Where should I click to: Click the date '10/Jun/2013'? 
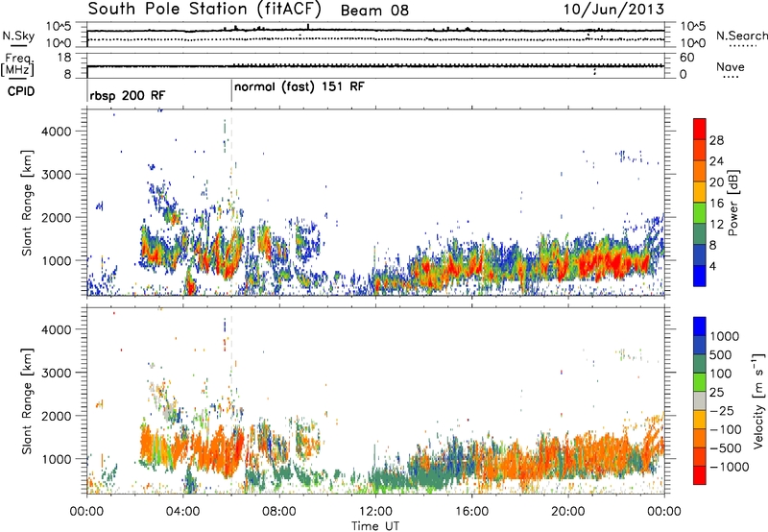(x=613, y=10)
